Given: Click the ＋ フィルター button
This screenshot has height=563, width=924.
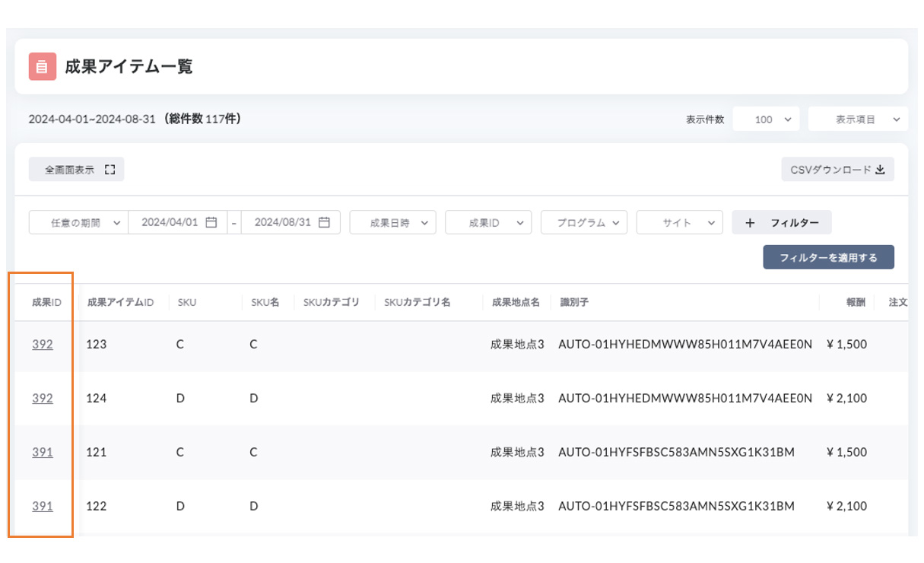Looking at the screenshot, I should (x=782, y=222).
